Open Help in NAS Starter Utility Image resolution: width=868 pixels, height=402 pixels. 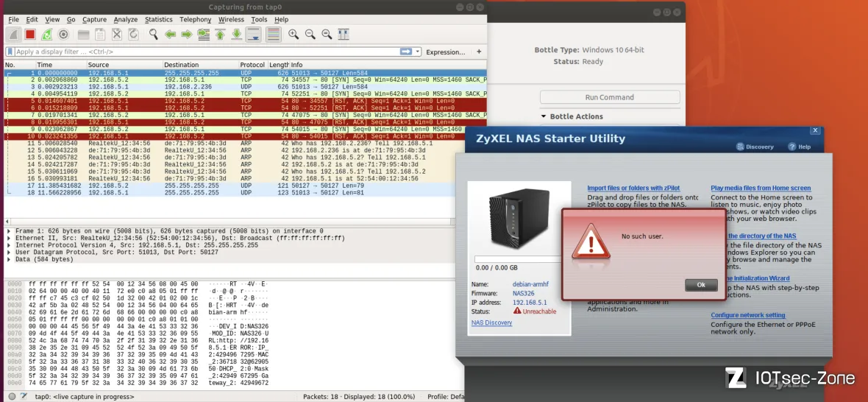click(800, 147)
